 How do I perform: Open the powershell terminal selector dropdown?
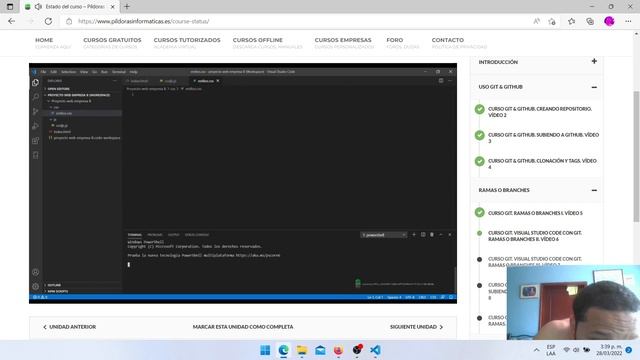pyautogui.click(x=383, y=235)
